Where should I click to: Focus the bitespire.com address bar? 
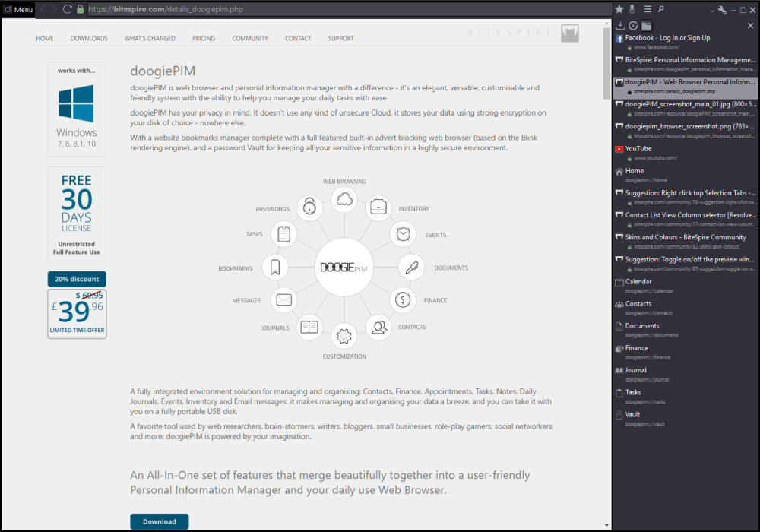coord(349,9)
